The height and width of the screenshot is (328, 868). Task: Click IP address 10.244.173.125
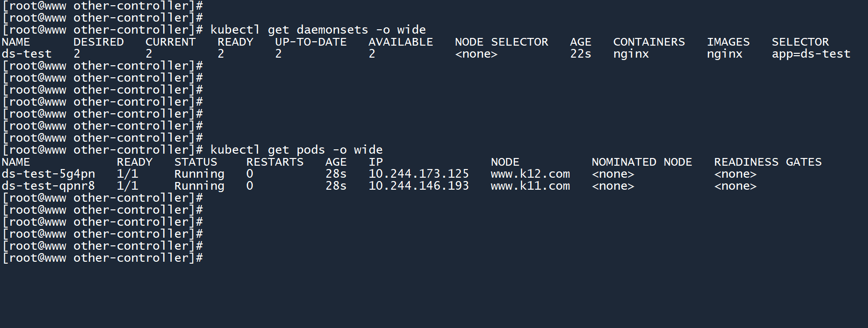coord(418,174)
